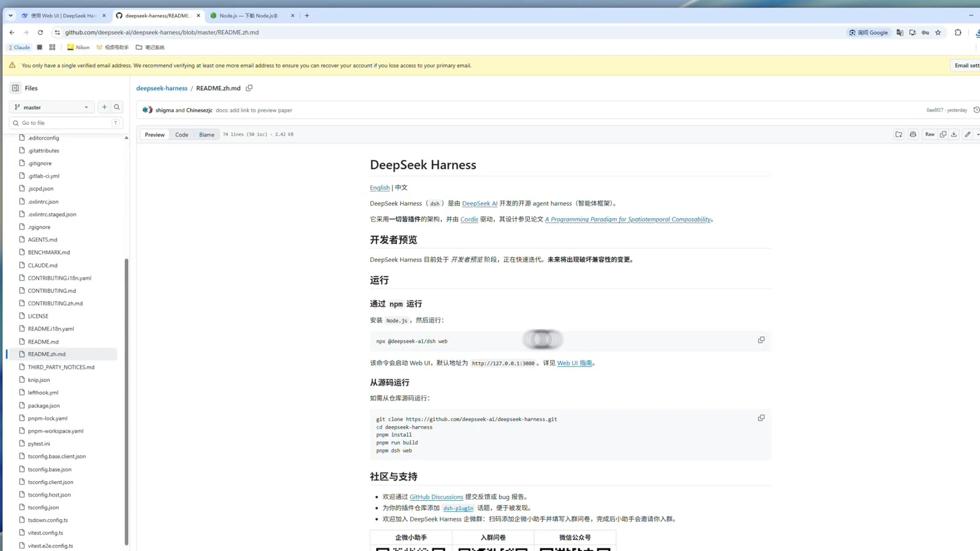This screenshot has height=551, width=980.
Task: Open the 笔记系统 bookmarks folder
Action: [x=150, y=47]
